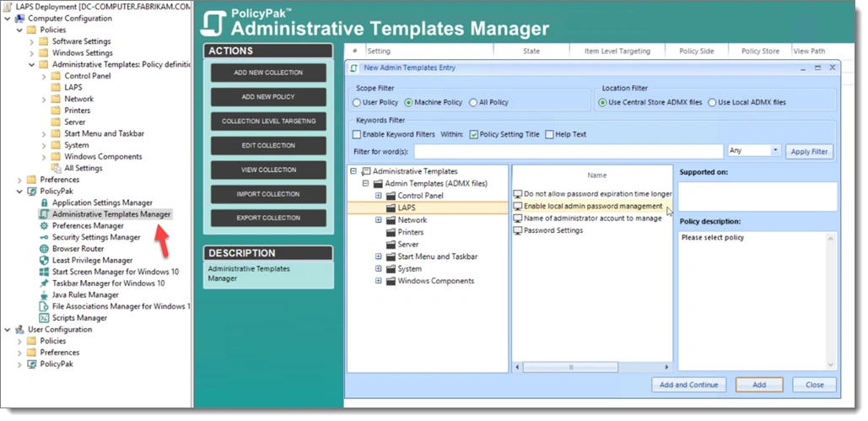868x421 pixels.
Task: Click the Add button in dialog
Action: pos(759,385)
